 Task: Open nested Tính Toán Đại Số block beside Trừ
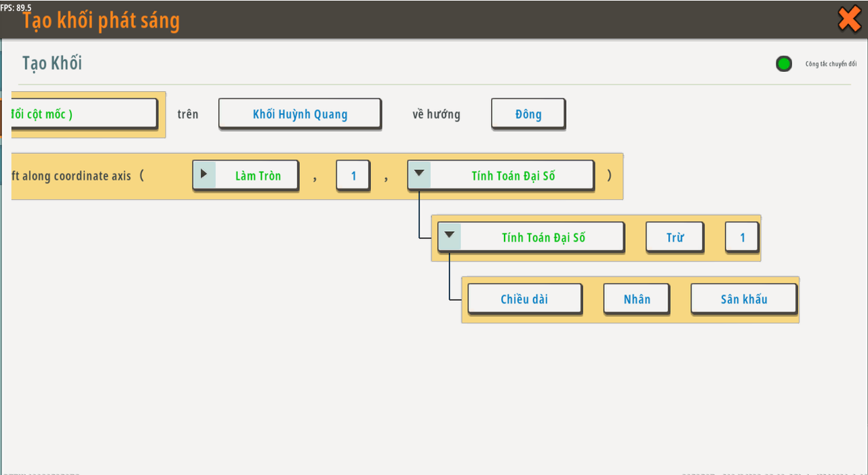point(542,237)
